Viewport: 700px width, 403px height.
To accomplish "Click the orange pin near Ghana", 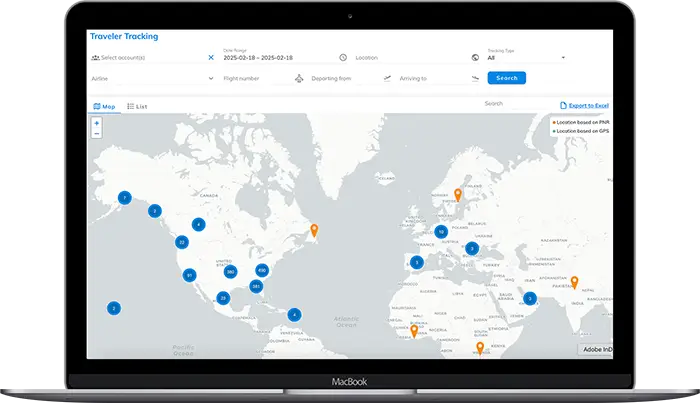I will click(x=414, y=331).
